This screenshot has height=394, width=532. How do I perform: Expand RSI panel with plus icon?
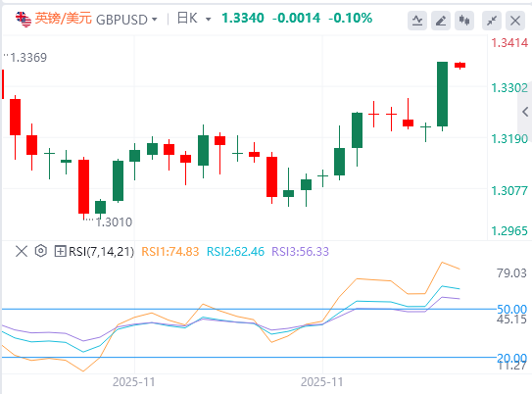pyautogui.click(x=60, y=252)
